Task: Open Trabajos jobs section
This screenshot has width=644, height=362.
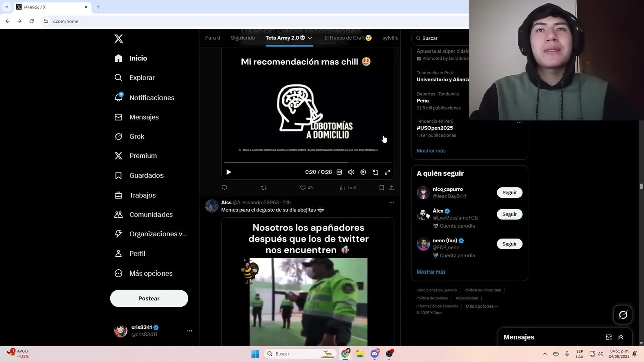Action: (135, 195)
